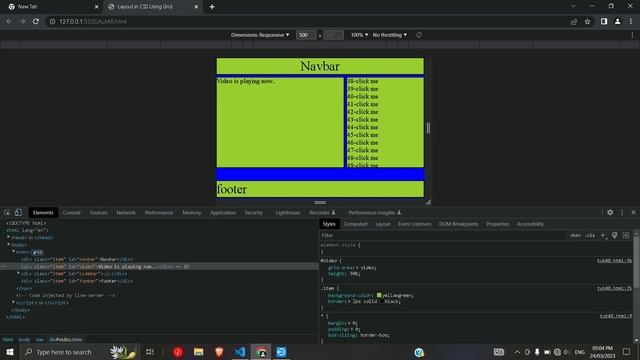The image size is (640, 360).
Task: Click the inspect element picker icon
Action: coord(7,213)
